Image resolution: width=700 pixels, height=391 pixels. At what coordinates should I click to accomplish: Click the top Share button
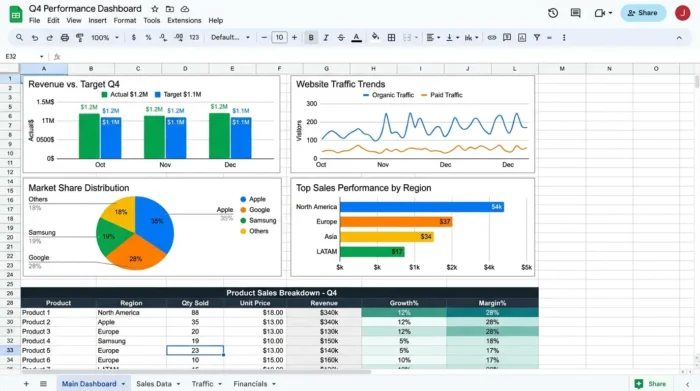[643, 13]
